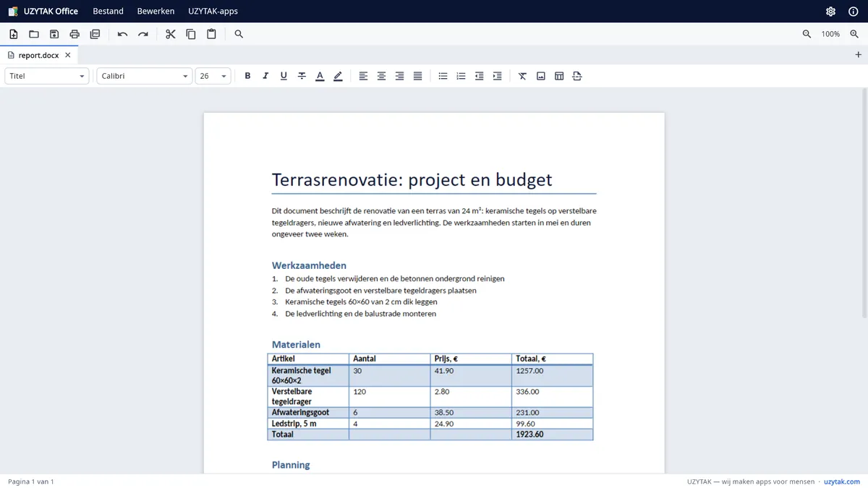
Task: Cut selection with the scissors icon
Action: pyautogui.click(x=171, y=34)
